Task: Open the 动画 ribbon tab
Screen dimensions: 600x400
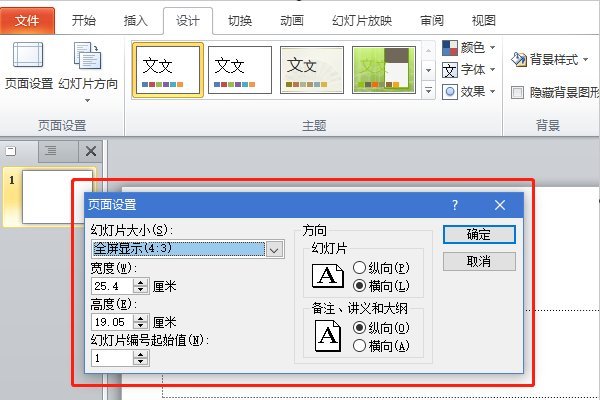Action: tap(292, 20)
